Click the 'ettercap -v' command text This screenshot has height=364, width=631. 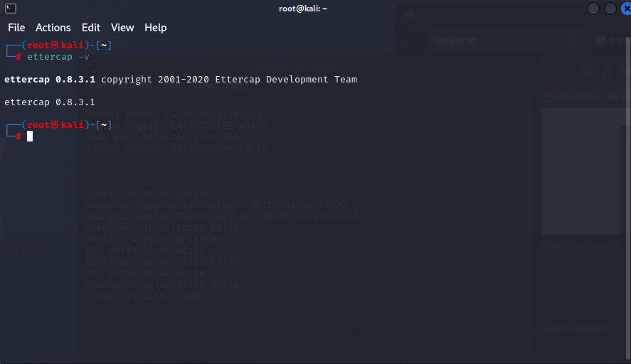(x=58, y=57)
